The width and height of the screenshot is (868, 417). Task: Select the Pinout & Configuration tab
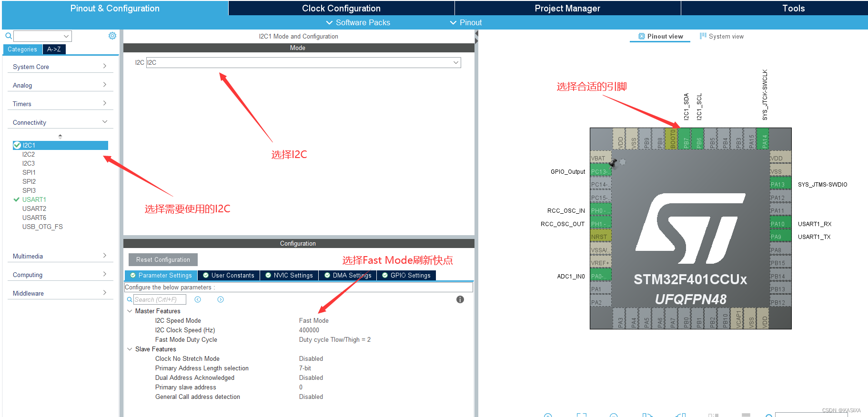tap(115, 8)
